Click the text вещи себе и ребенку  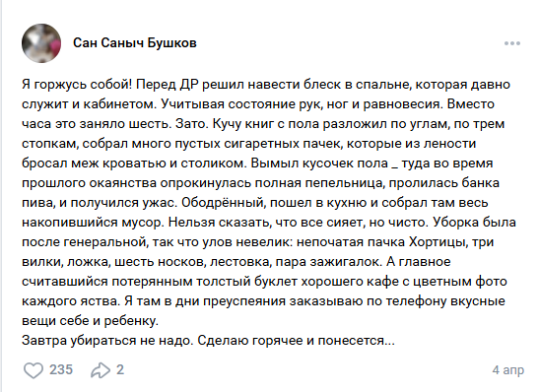[x=90, y=321]
